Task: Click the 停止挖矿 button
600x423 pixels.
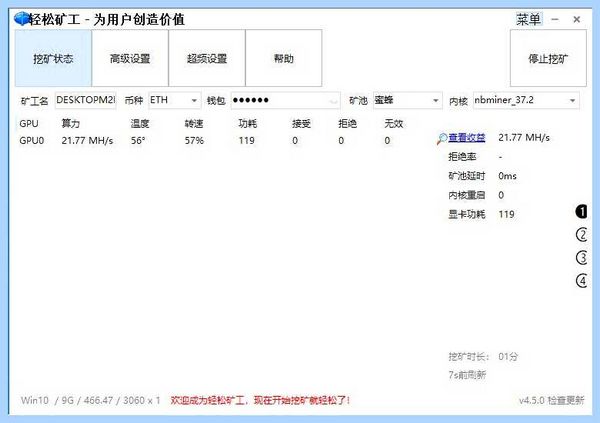Action: [x=548, y=58]
